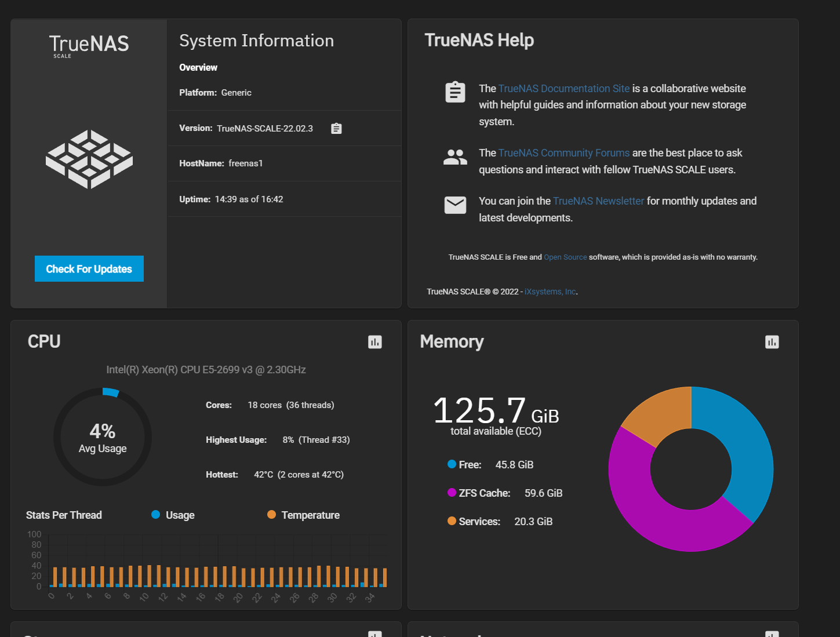Open the TrueNAS Community Forums link
The width and height of the screenshot is (840, 637).
click(564, 153)
